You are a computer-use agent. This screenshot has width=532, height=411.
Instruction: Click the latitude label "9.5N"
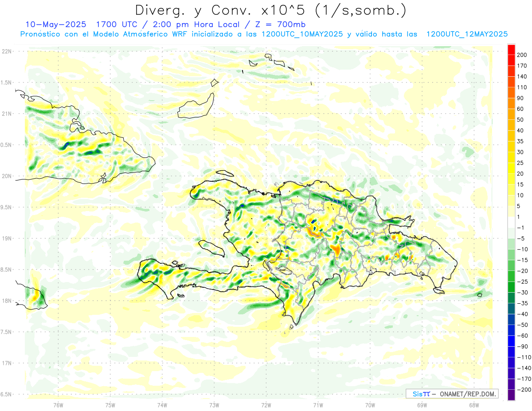[x=6, y=207]
